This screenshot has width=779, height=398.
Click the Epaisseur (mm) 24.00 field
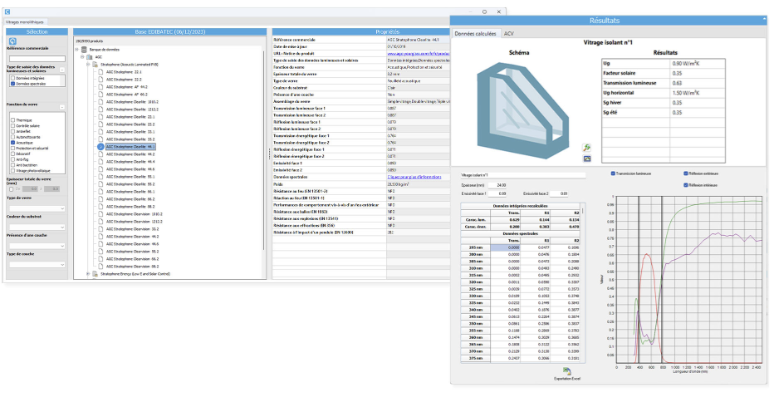click(x=497, y=185)
